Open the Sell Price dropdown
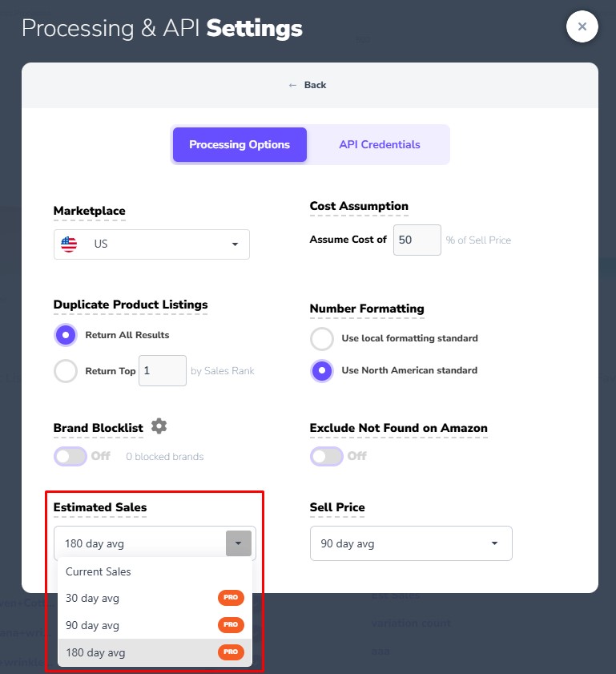Image resolution: width=616 pixels, height=674 pixels. pos(410,543)
